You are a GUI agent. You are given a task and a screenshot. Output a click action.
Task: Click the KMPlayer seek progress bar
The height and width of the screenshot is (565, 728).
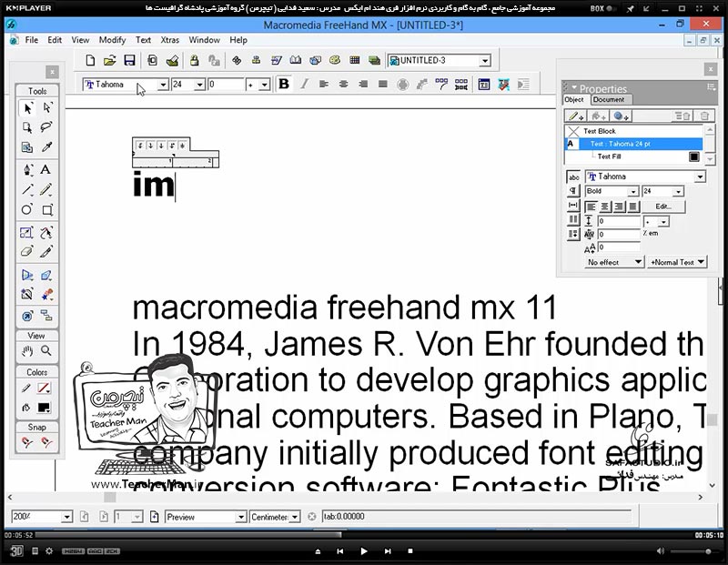[363, 535]
